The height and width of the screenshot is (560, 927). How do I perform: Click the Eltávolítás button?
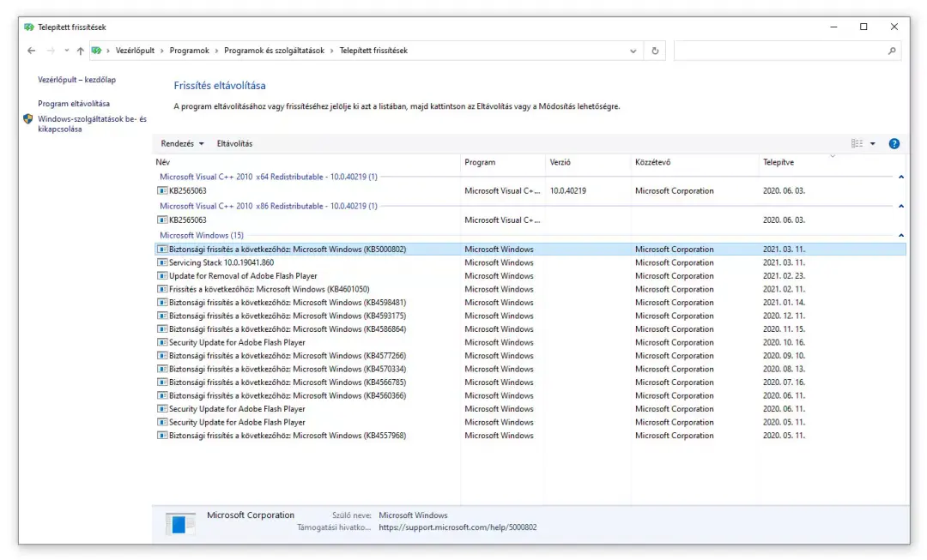234,143
